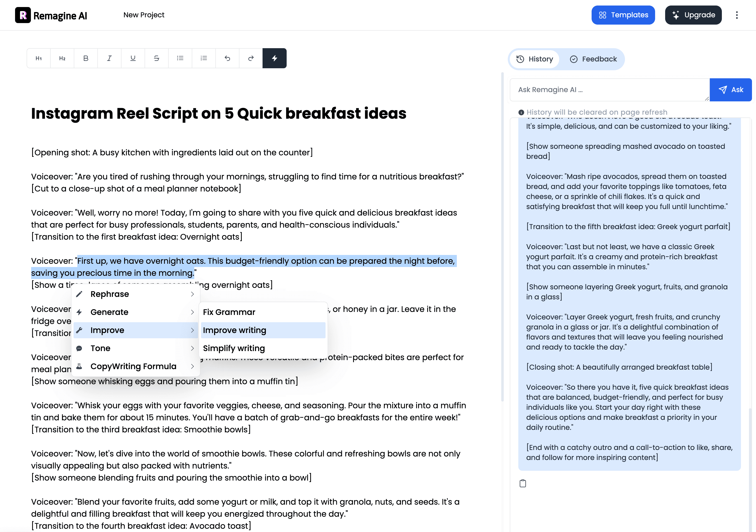Viewport: 756px width, 532px height.
Task: Toggle strikethrough formatting icon
Action: pyautogui.click(x=157, y=58)
